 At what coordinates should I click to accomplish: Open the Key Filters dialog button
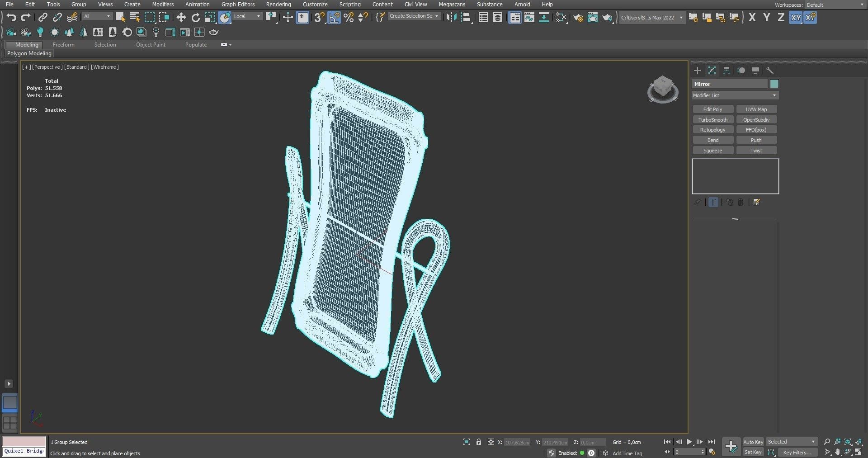coord(797,452)
